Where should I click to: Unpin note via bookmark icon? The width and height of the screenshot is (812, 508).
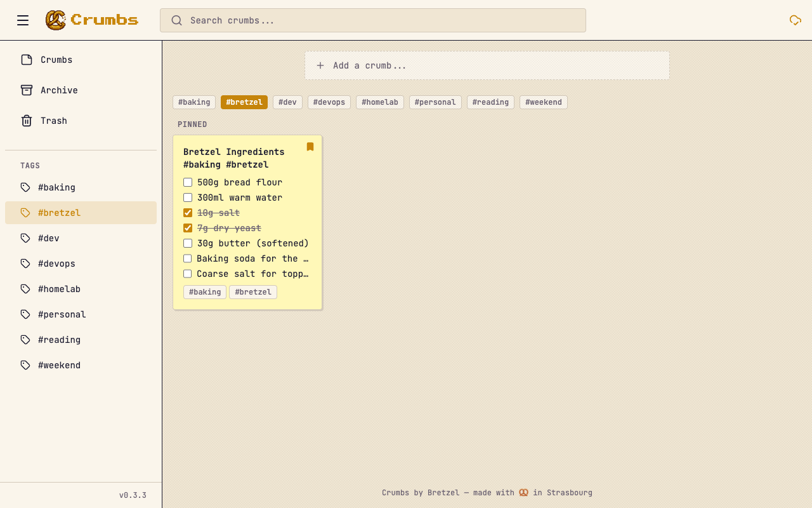[310, 147]
